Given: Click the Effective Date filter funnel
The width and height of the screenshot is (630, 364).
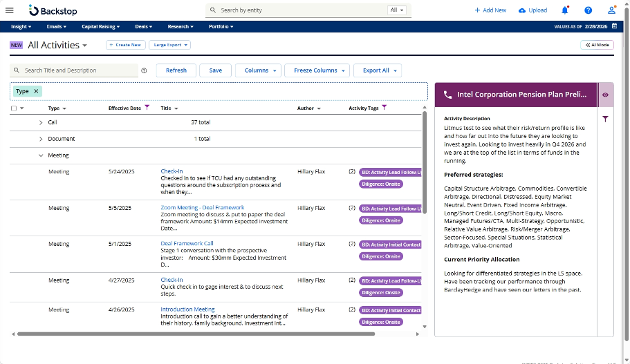Looking at the screenshot, I should pyautogui.click(x=147, y=108).
